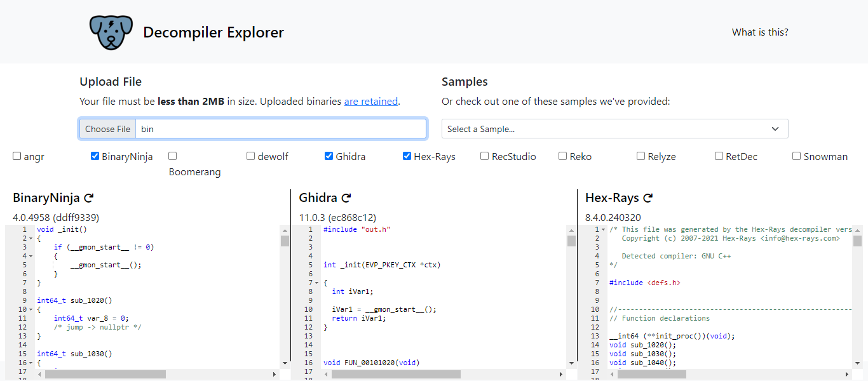Screen dimensions: 868x381
Task: Click Ghidra scrollbar down arrow
Action: [x=572, y=363]
